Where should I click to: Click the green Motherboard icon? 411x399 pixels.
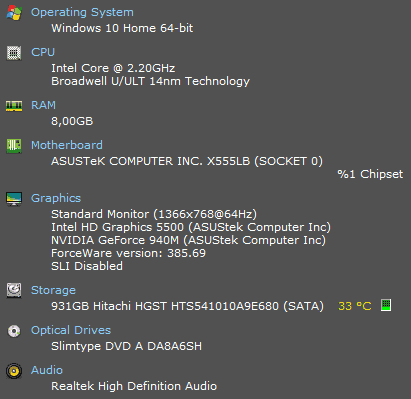tap(14, 146)
